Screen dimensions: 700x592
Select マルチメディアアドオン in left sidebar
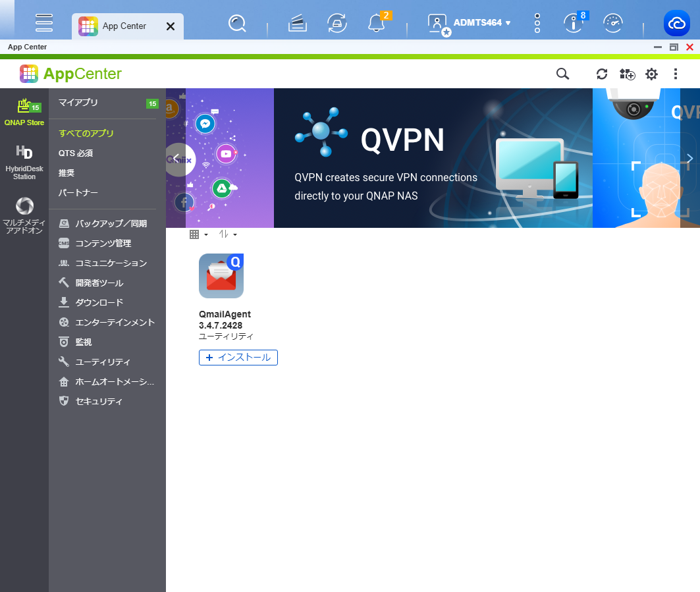pyautogui.click(x=24, y=215)
